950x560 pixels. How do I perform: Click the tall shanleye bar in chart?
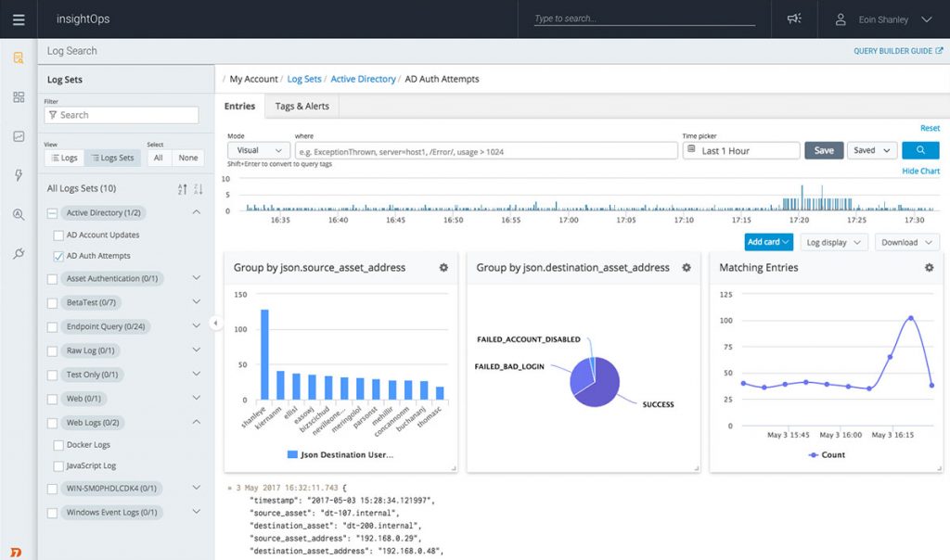coord(264,354)
